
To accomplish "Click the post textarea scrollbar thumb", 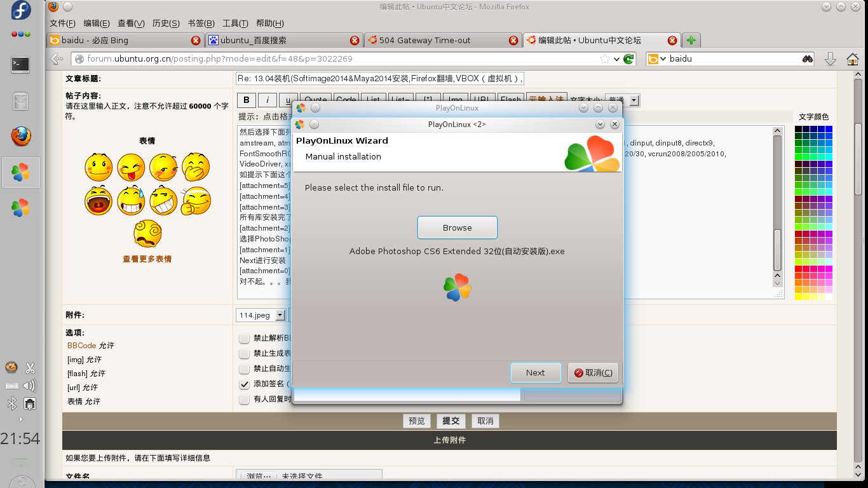I will pos(777,249).
